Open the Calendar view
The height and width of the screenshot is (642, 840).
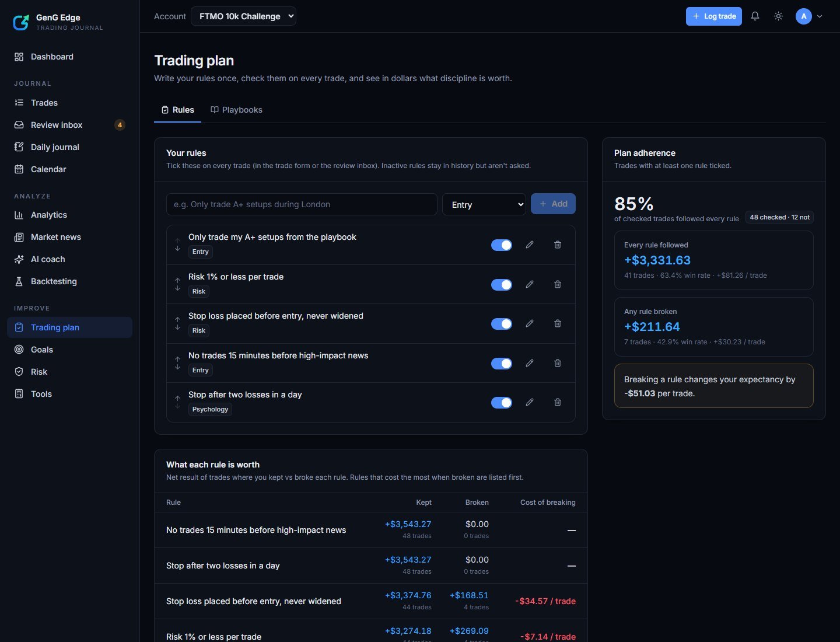click(70, 169)
